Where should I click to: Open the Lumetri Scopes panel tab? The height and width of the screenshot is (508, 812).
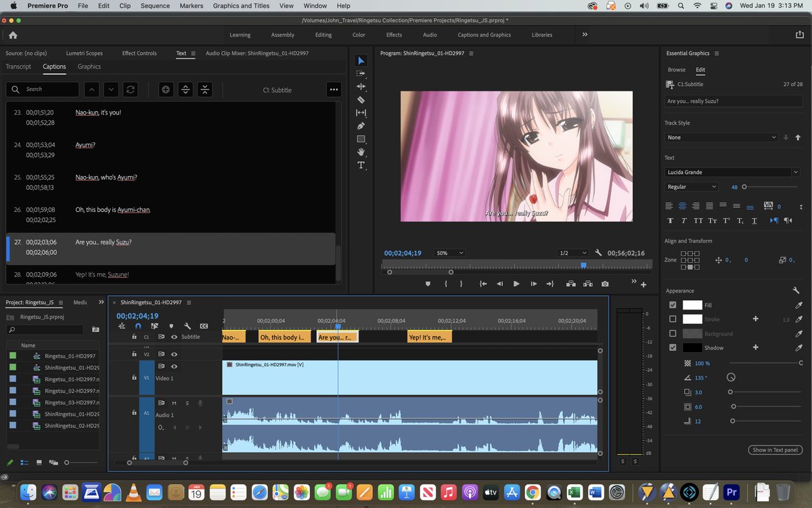click(85, 53)
